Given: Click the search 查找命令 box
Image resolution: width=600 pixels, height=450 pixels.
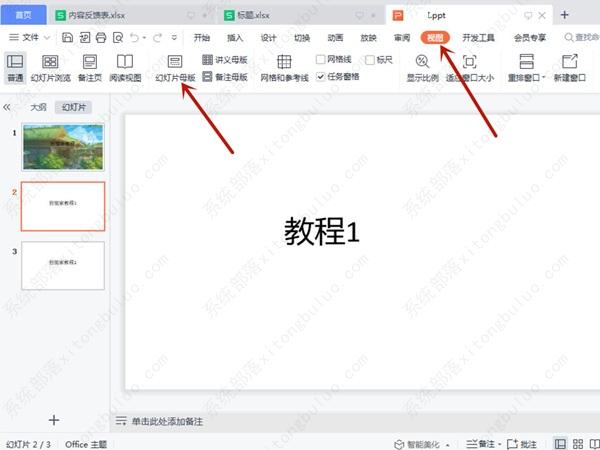Looking at the screenshot, I should point(582,38).
